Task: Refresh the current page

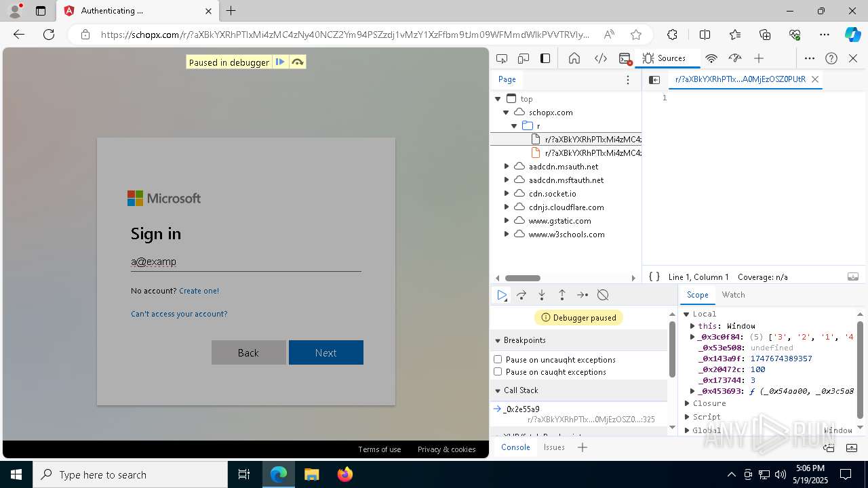Action: [49, 35]
